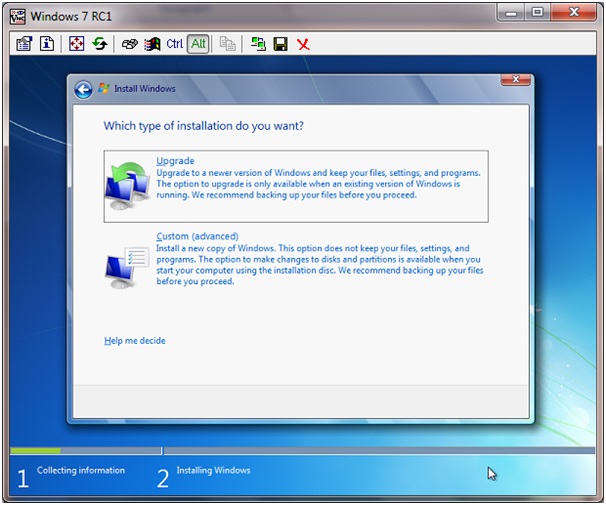
Task: Close the Windows 7 RC1 viewer window
Action: click(574, 13)
